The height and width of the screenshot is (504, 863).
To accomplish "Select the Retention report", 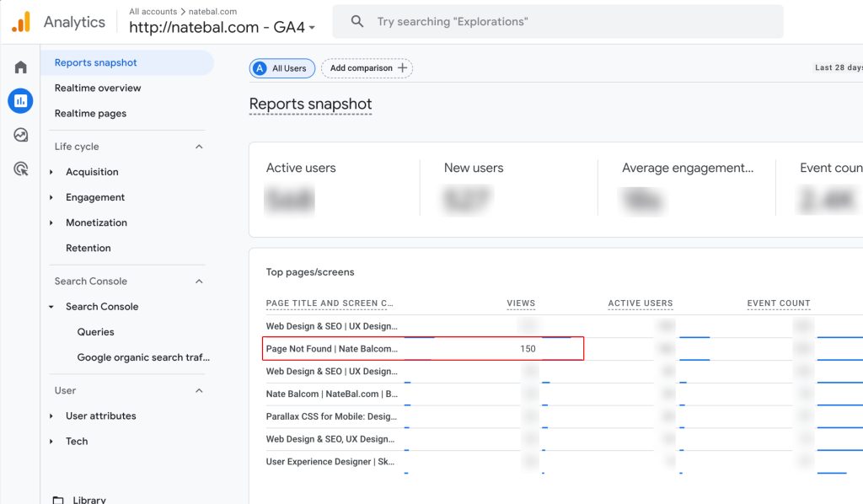I will pyautogui.click(x=90, y=248).
